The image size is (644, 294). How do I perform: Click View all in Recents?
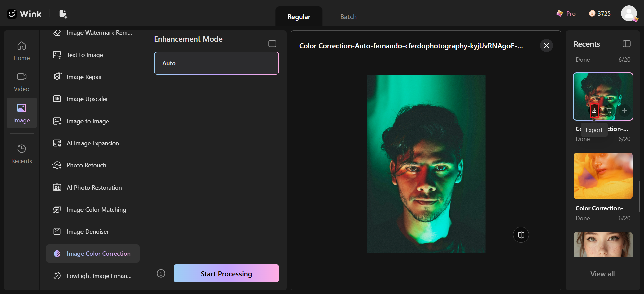[603, 274]
